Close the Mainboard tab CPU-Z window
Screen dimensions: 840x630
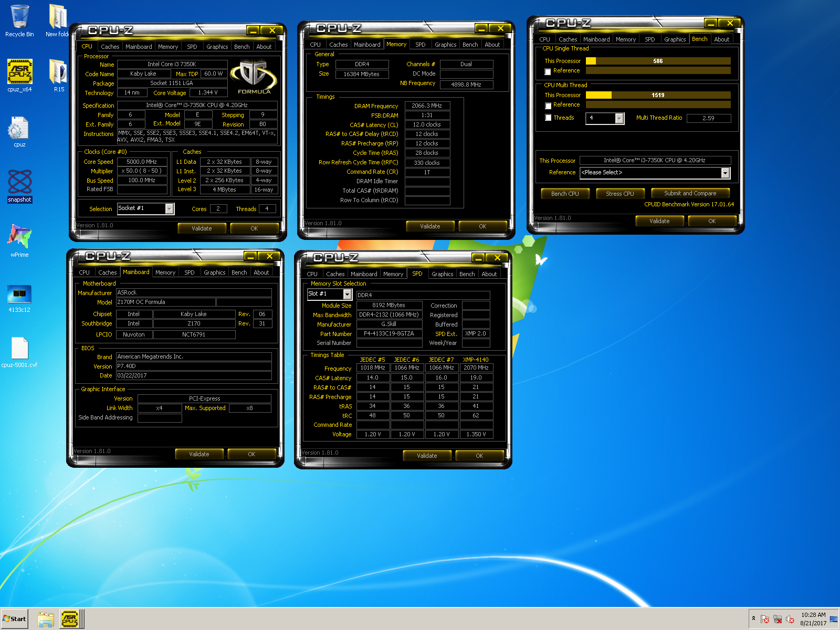pyautogui.click(x=269, y=256)
